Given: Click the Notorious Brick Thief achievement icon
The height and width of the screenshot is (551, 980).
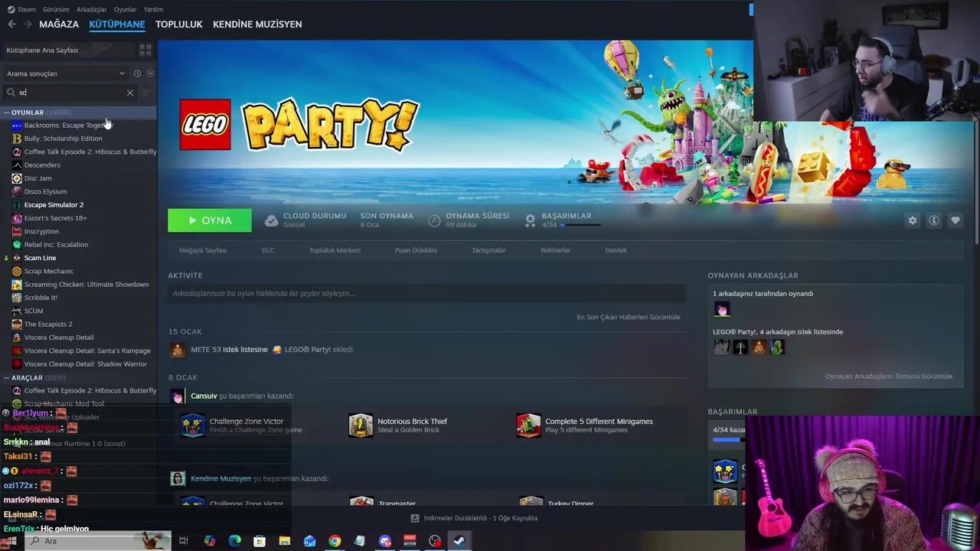Looking at the screenshot, I should [x=361, y=425].
